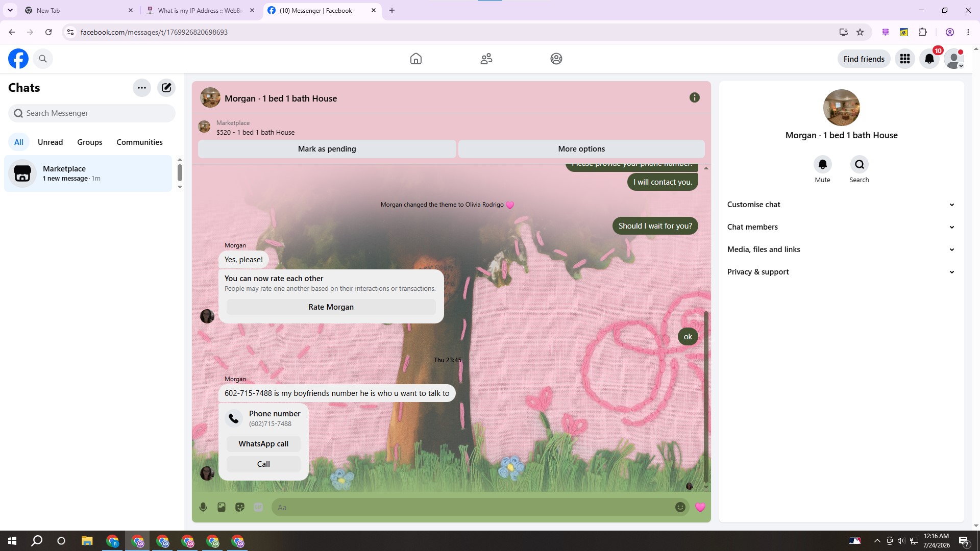Open the Facebook logo home link
This screenshot has width=980, height=551.
(18, 59)
